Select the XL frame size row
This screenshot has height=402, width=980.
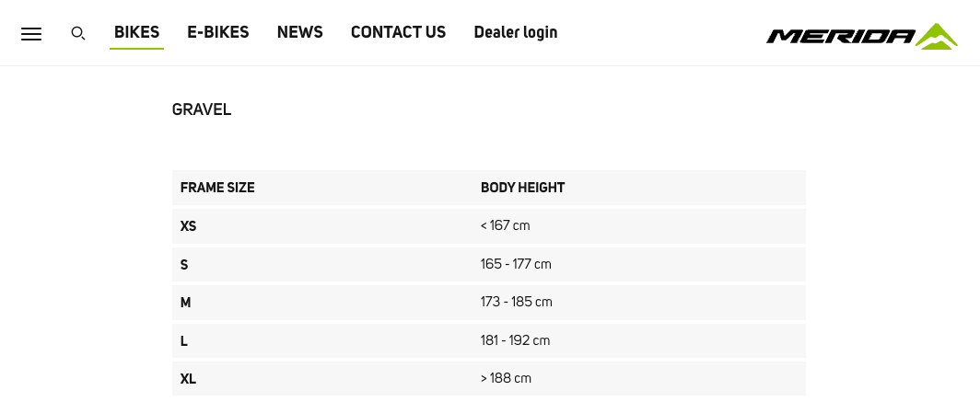[x=489, y=379]
